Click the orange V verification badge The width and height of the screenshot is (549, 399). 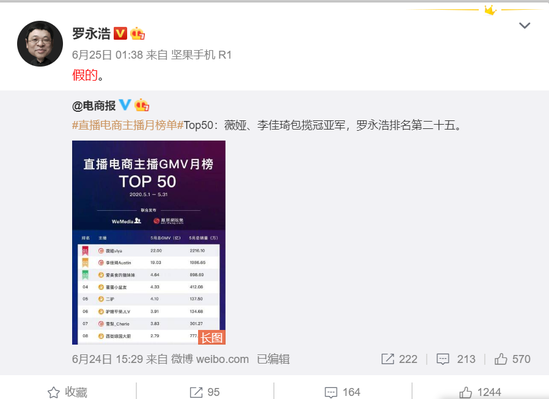tap(120, 33)
